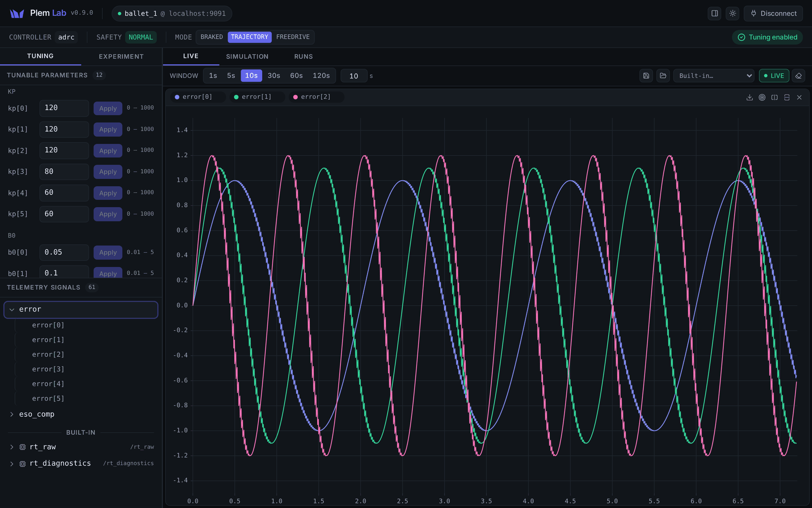Set window to 60s
Image resolution: width=812 pixels, height=508 pixels.
(296, 76)
